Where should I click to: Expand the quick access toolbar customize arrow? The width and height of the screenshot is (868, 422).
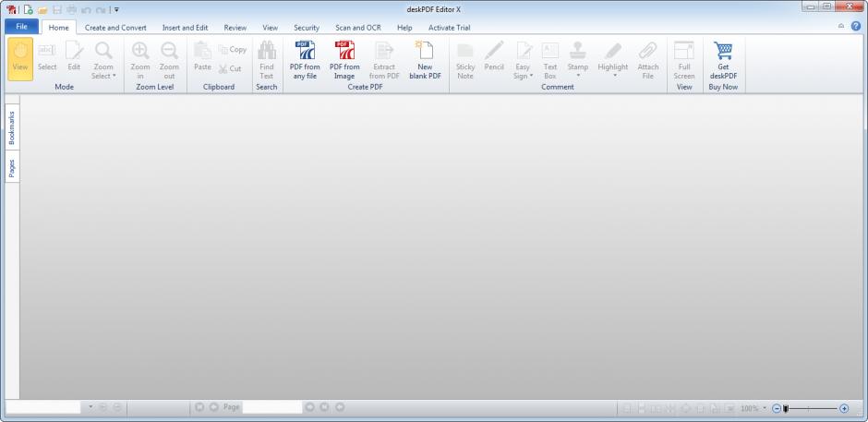(116, 9)
